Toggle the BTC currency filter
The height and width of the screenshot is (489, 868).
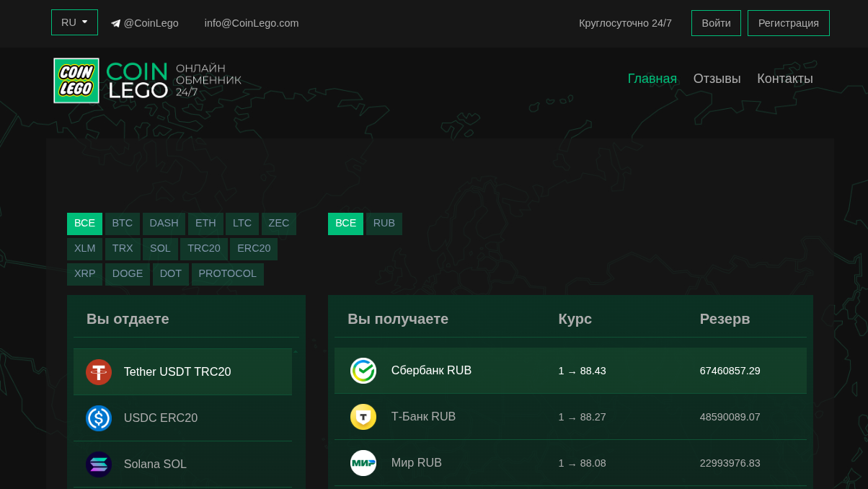pyautogui.click(x=123, y=224)
